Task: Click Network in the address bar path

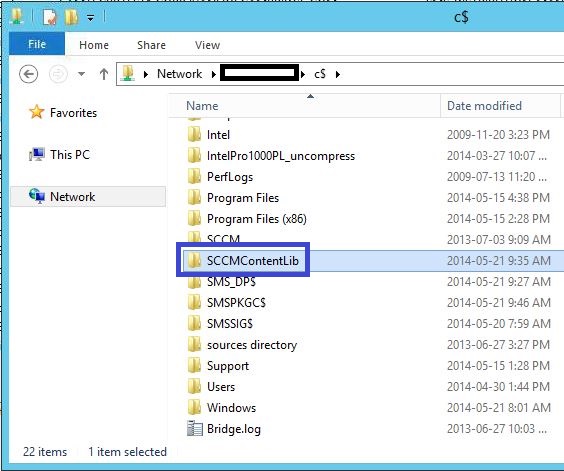Action: tap(179, 74)
